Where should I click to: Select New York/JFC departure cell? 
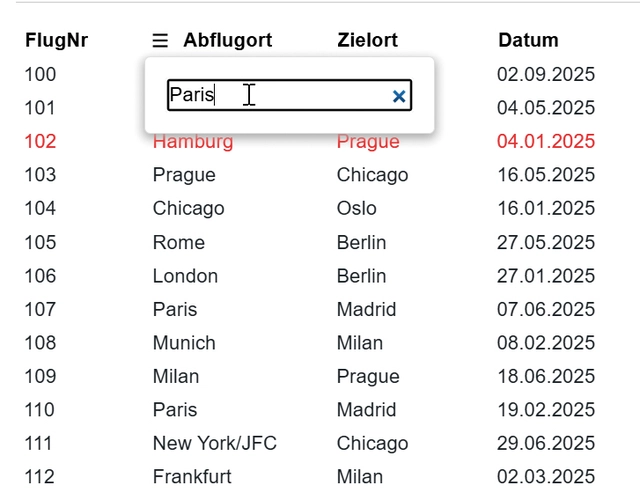click(214, 444)
